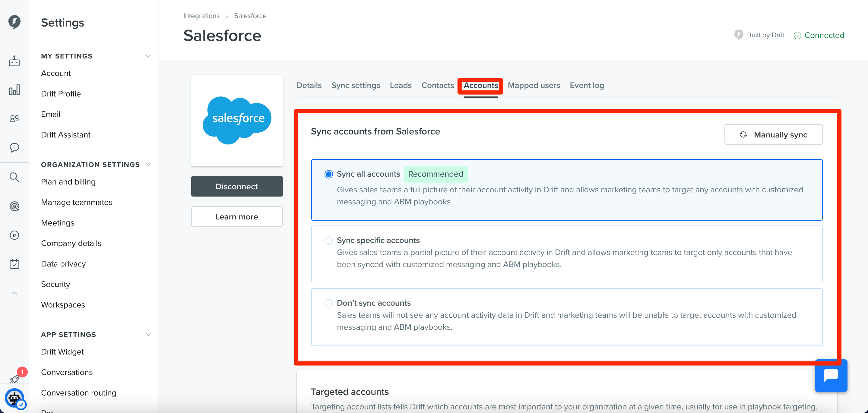Collapse the Organization Settings section chevron
Viewport: 868px width, 413px height.
(148, 164)
